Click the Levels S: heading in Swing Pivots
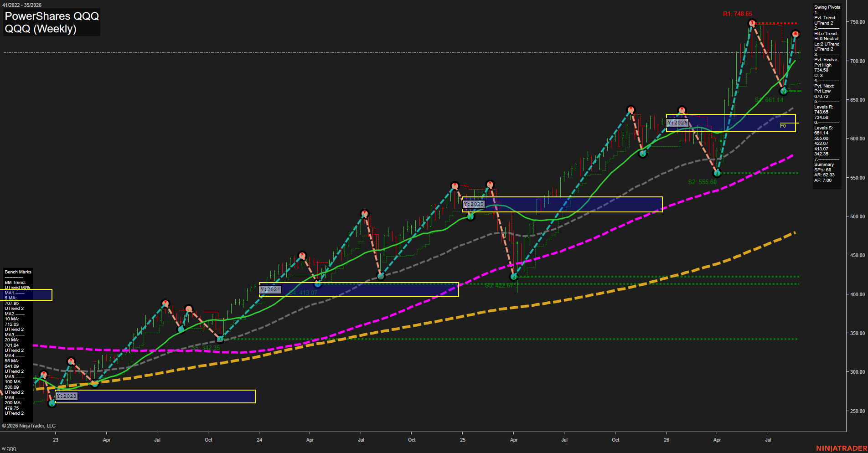 824,128
